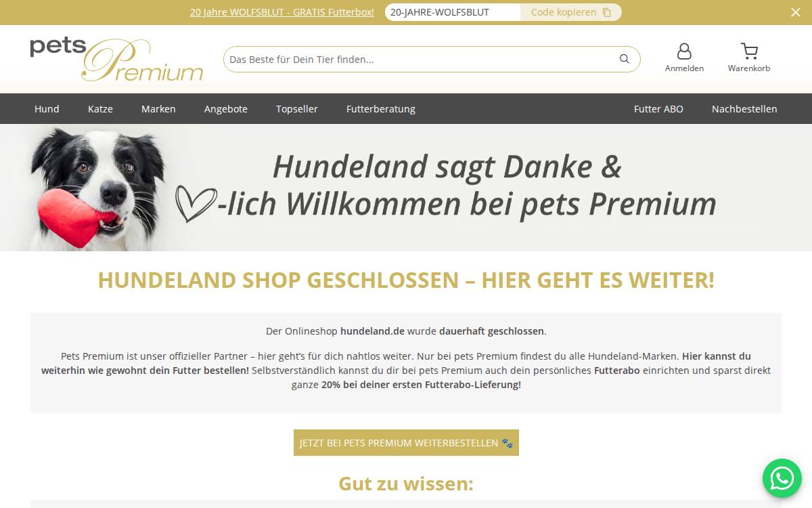Open the Hund menu

(x=47, y=108)
